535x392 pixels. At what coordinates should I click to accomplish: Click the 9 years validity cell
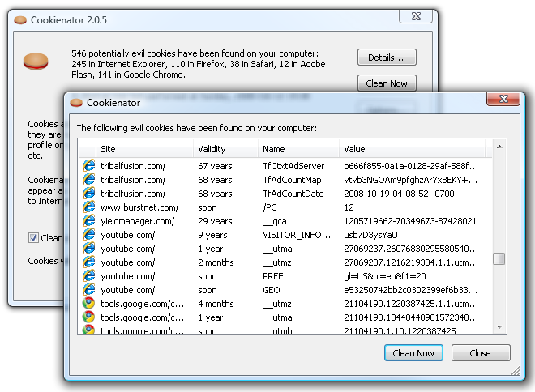coord(212,235)
